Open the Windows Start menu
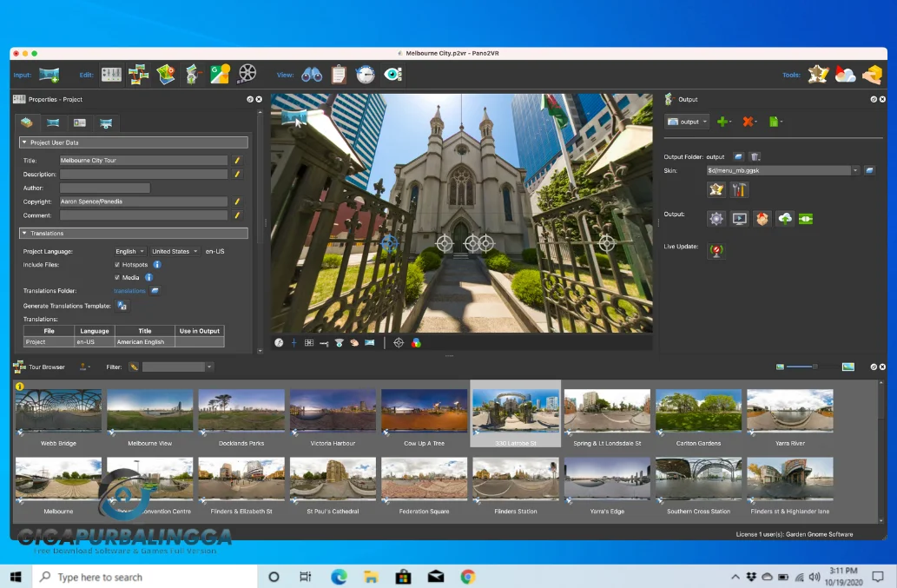 (x=15, y=577)
